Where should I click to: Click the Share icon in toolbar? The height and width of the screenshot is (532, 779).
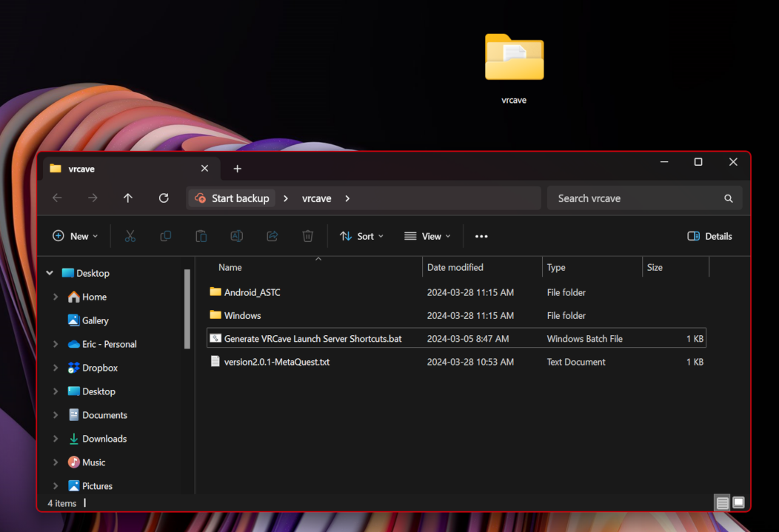[272, 236]
